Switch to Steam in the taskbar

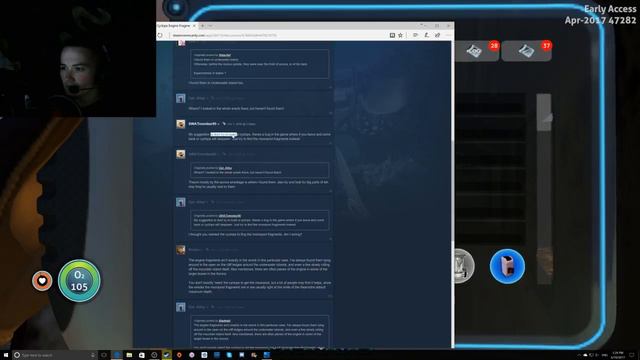(167, 355)
